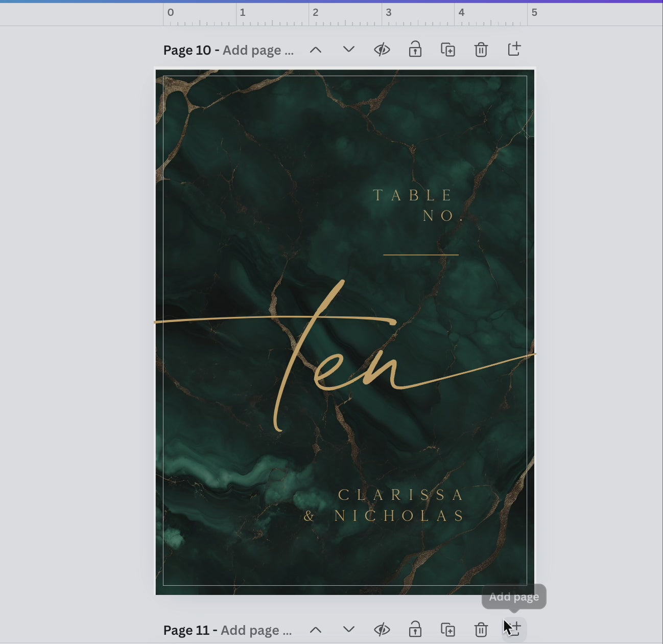Lock Page 10 with the padlock icon

415,50
